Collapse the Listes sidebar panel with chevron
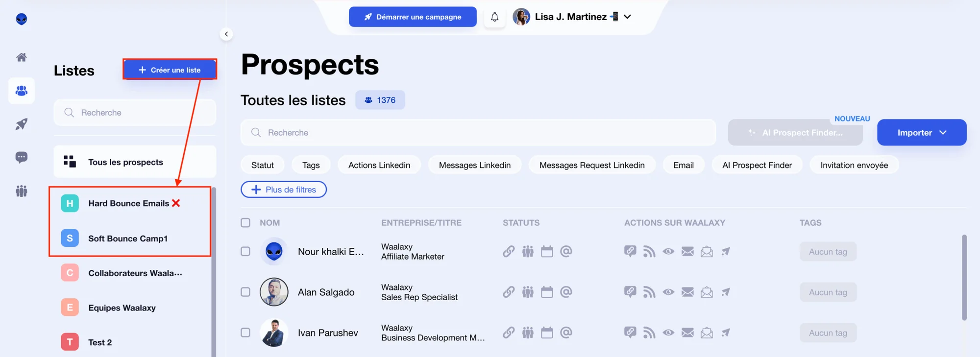980x357 pixels. [x=226, y=34]
